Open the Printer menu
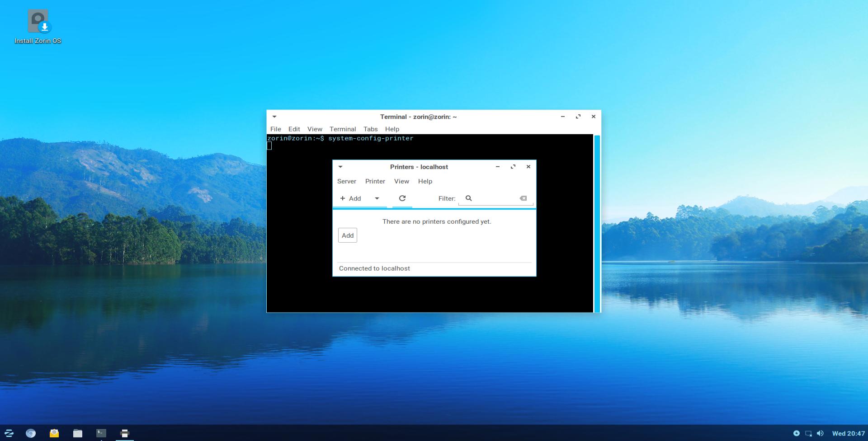Screen dimensions: 868x441 pos(375,181)
